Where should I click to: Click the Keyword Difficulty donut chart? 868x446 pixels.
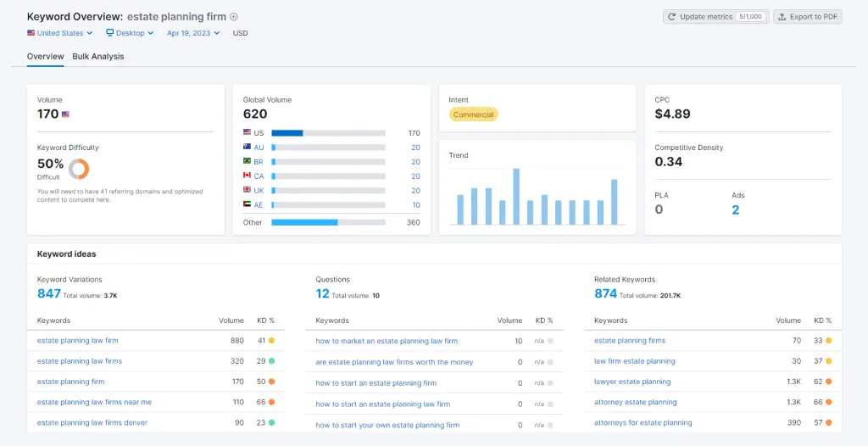click(79, 169)
